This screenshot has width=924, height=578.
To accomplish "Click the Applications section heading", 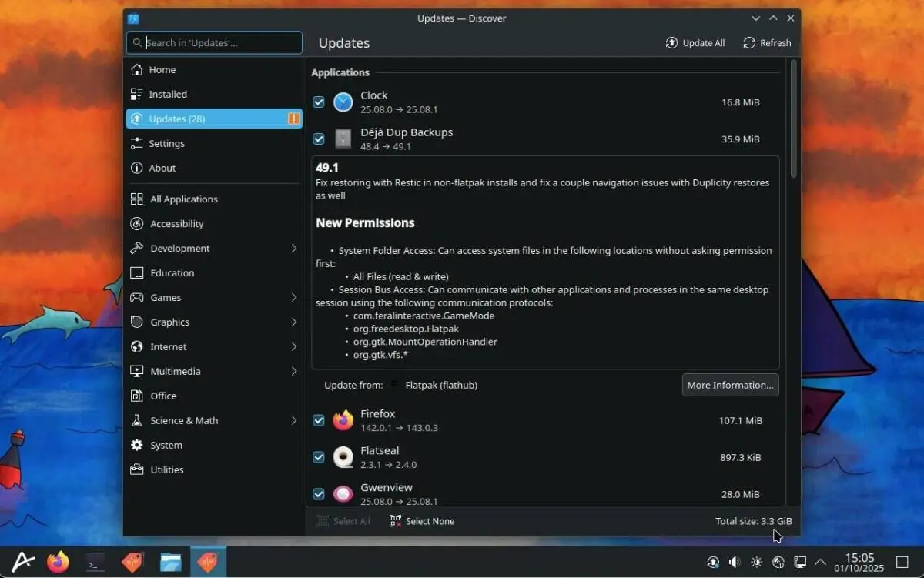I will 340,72.
